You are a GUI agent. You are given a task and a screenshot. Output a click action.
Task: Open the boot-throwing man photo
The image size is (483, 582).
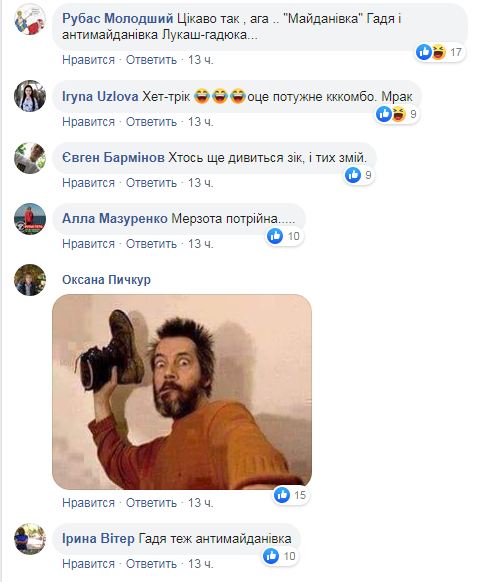click(182, 392)
